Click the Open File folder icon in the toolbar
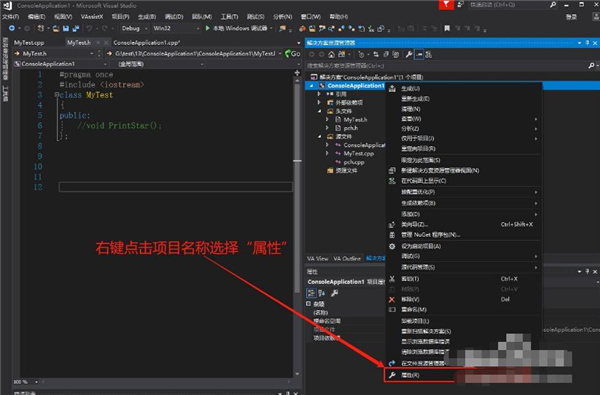 coord(56,28)
